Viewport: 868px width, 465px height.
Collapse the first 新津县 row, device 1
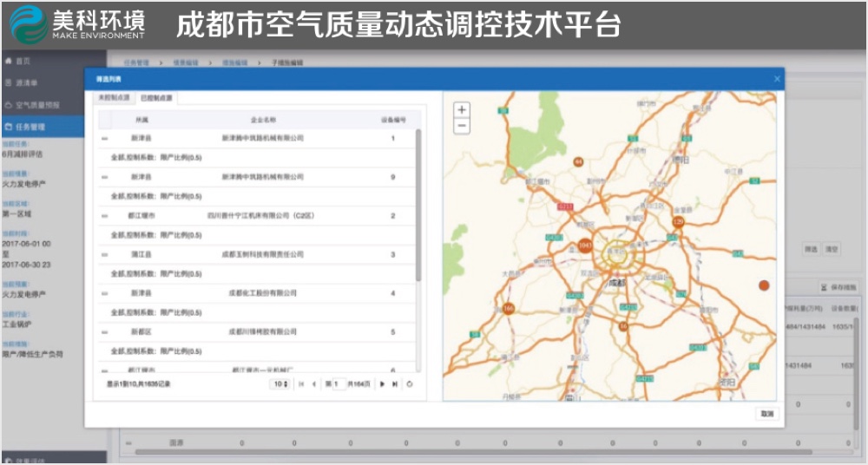105,139
